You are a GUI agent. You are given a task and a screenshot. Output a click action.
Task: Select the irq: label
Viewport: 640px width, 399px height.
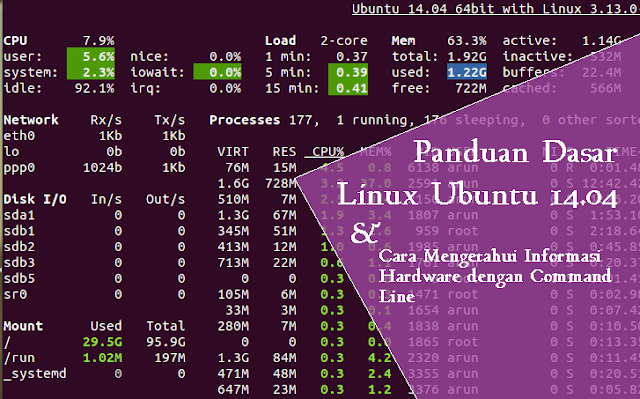[145, 88]
